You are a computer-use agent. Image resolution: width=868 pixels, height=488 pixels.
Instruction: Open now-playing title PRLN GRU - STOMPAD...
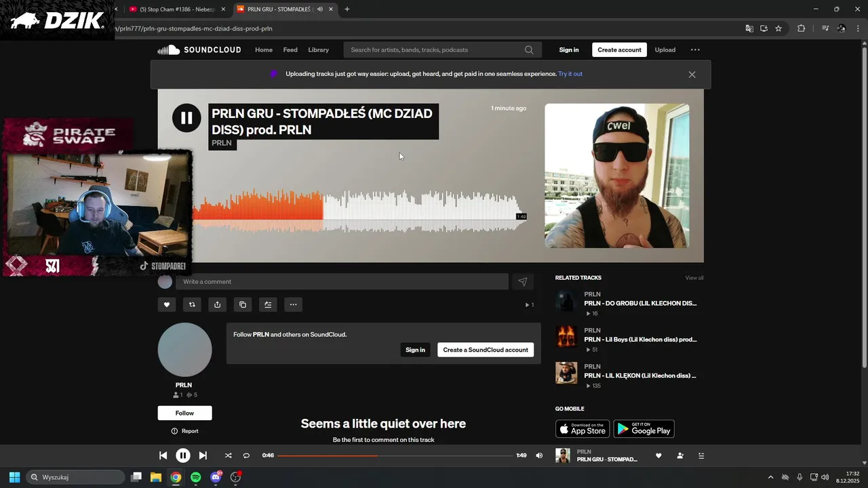coord(607,460)
